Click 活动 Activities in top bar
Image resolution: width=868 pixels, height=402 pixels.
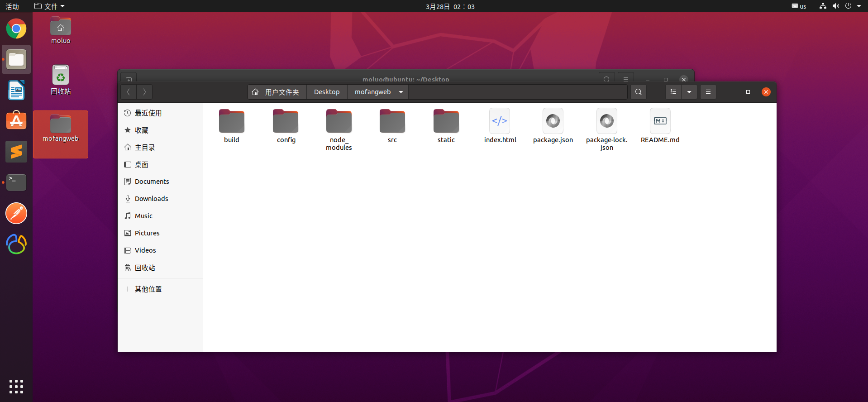pos(12,6)
